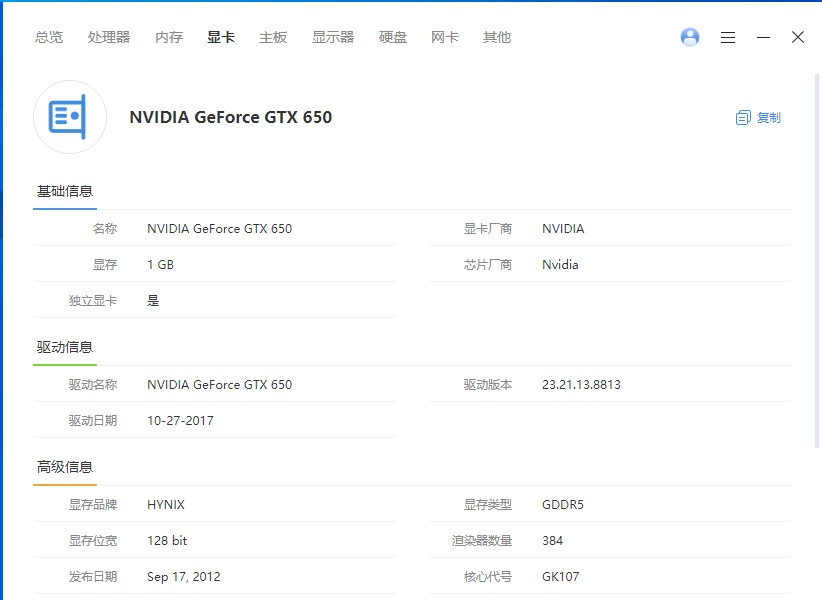Click the 名称 value NVIDIA GeForce GTX 650

click(x=220, y=228)
